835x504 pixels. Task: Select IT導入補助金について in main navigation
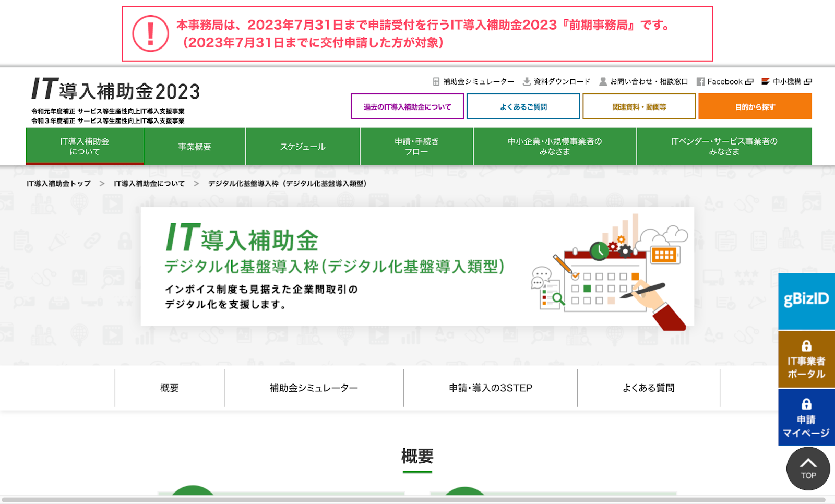coord(85,147)
